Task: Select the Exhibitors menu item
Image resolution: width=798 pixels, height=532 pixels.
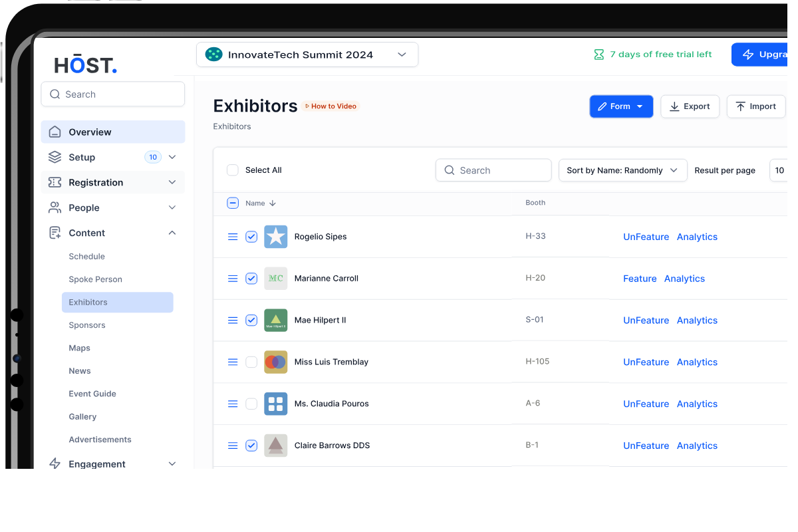Action: pos(118,302)
